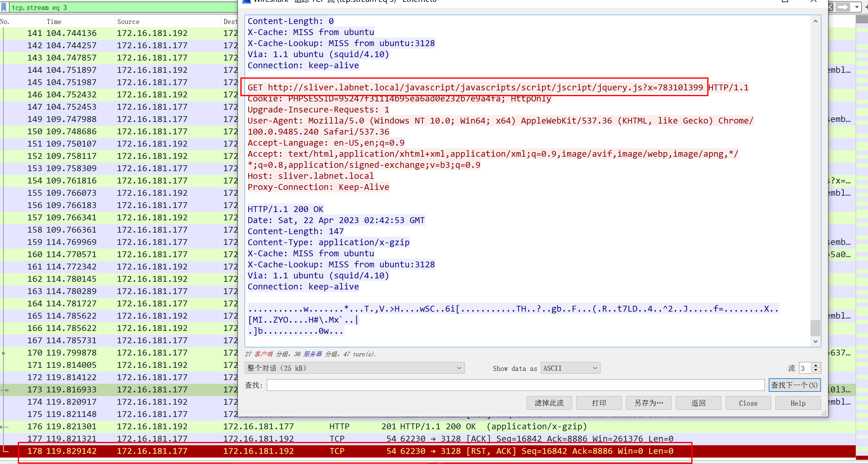The image size is (868, 464).
Task: Click the 打印 print button
Action: 599,403
